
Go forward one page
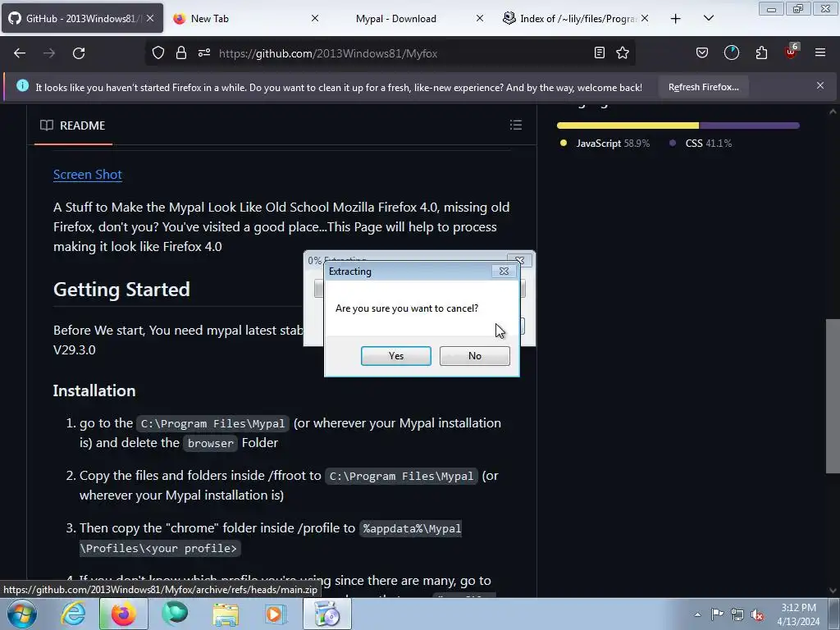(49, 53)
